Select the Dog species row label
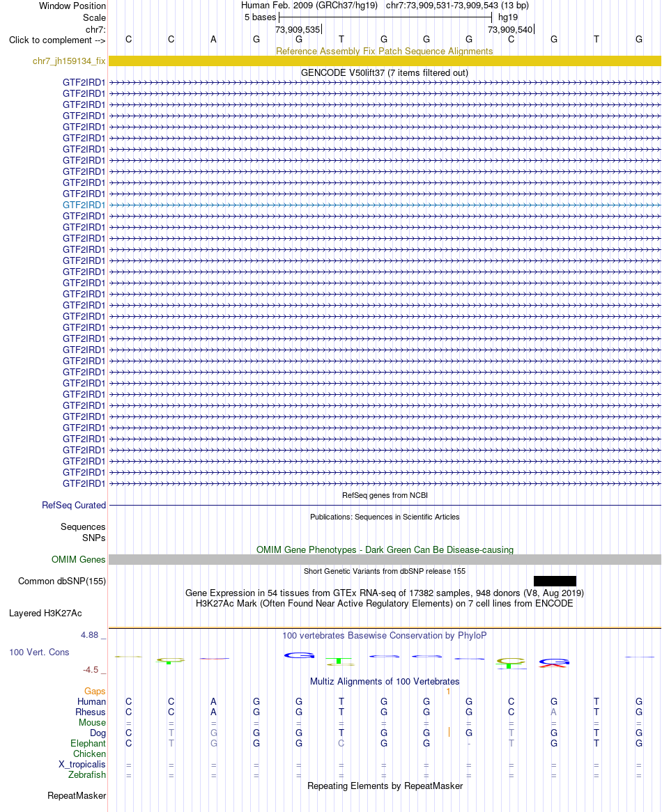The image size is (662, 812). coord(98,733)
